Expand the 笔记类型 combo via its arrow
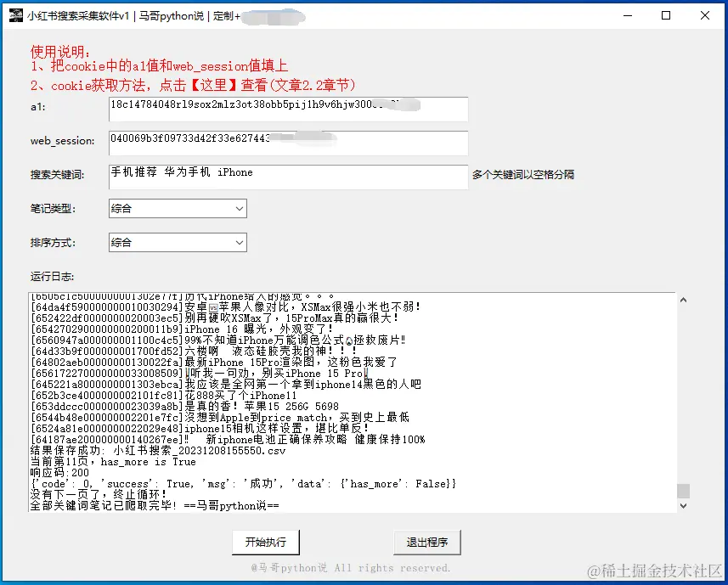This screenshot has width=728, height=585. click(240, 208)
